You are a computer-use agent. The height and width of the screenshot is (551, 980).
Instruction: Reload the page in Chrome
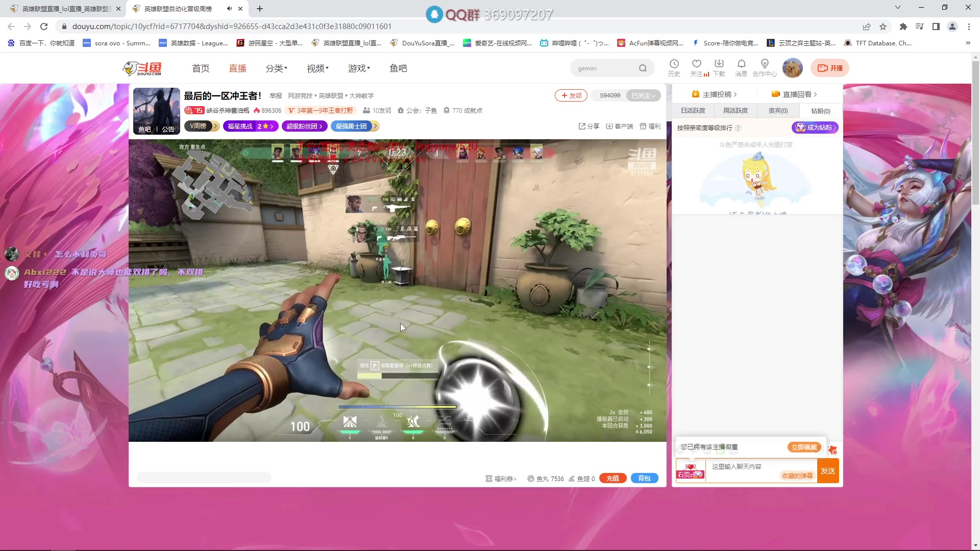click(x=44, y=27)
